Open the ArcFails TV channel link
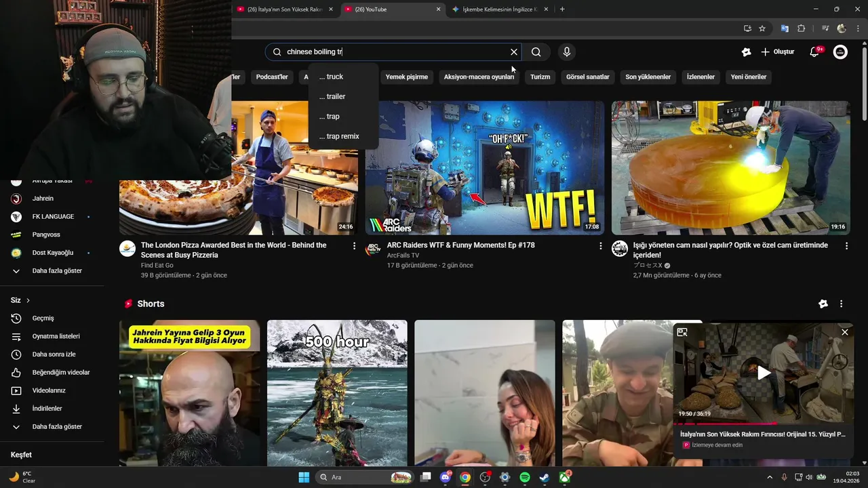 pos(403,256)
